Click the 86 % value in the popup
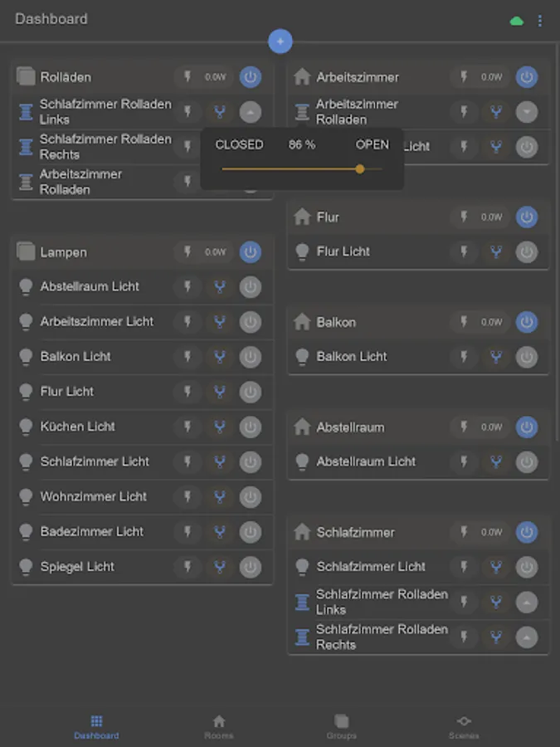This screenshot has width=560, height=747. click(x=303, y=144)
